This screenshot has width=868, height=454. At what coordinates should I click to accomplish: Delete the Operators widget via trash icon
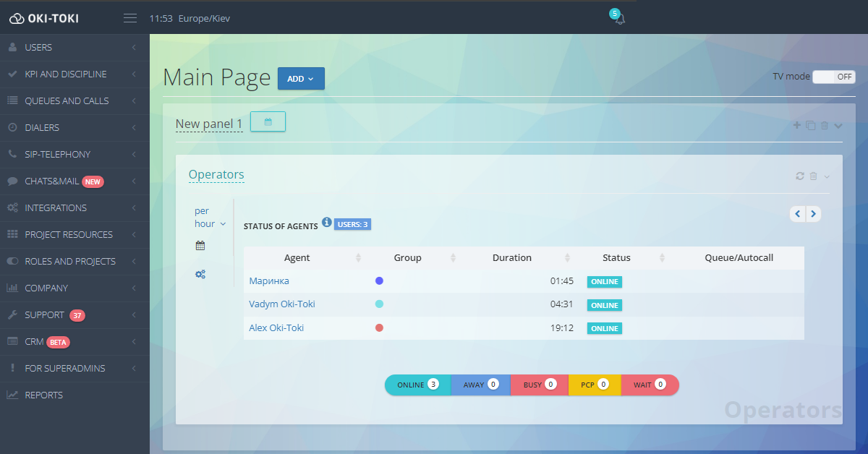pyautogui.click(x=813, y=176)
